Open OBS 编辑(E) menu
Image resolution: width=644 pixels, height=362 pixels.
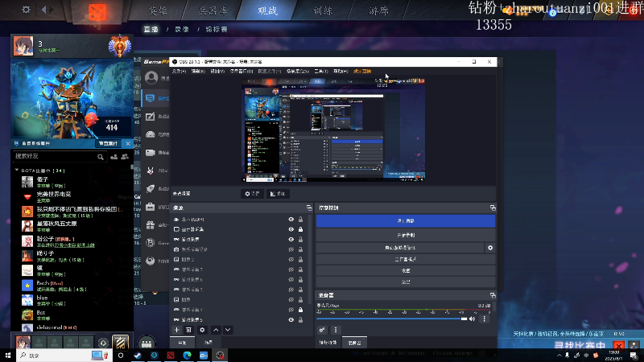(x=197, y=72)
